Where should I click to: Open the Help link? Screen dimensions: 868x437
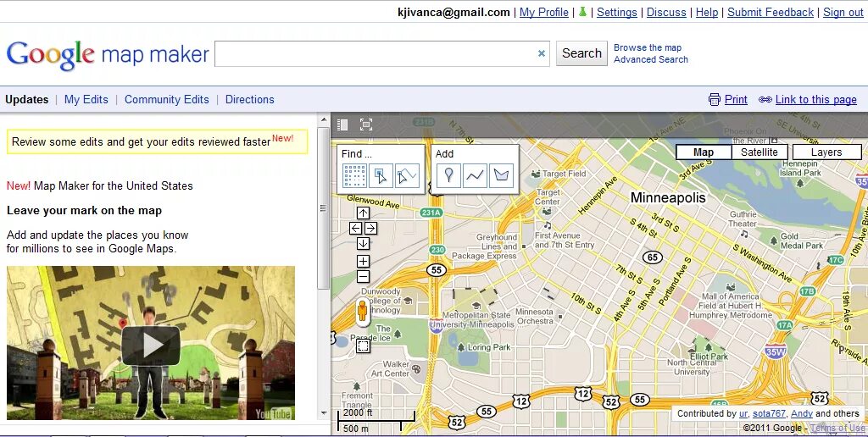click(707, 12)
